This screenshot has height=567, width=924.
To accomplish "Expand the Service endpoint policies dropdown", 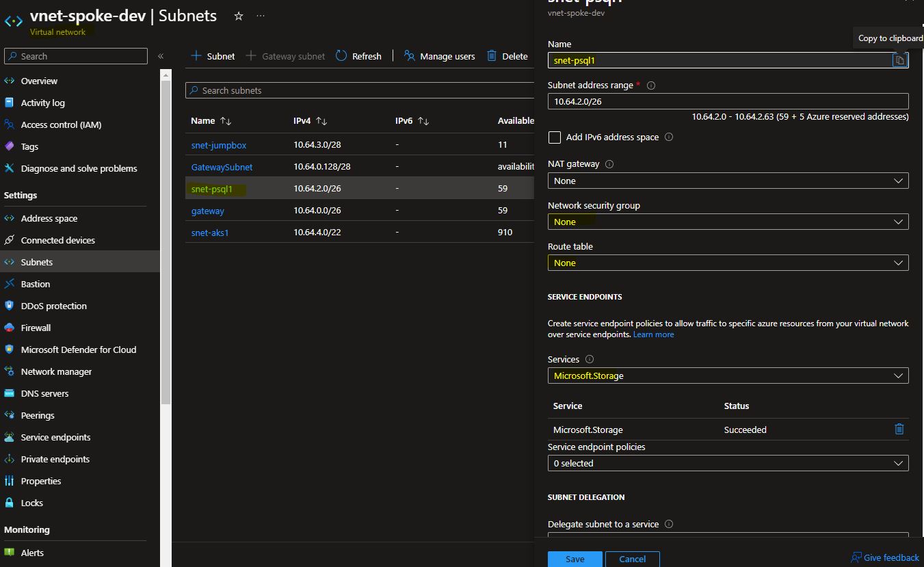I will point(728,463).
